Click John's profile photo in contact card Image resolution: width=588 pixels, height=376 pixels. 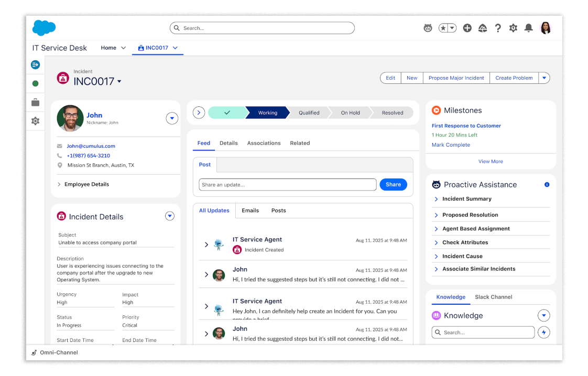point(70,118)
